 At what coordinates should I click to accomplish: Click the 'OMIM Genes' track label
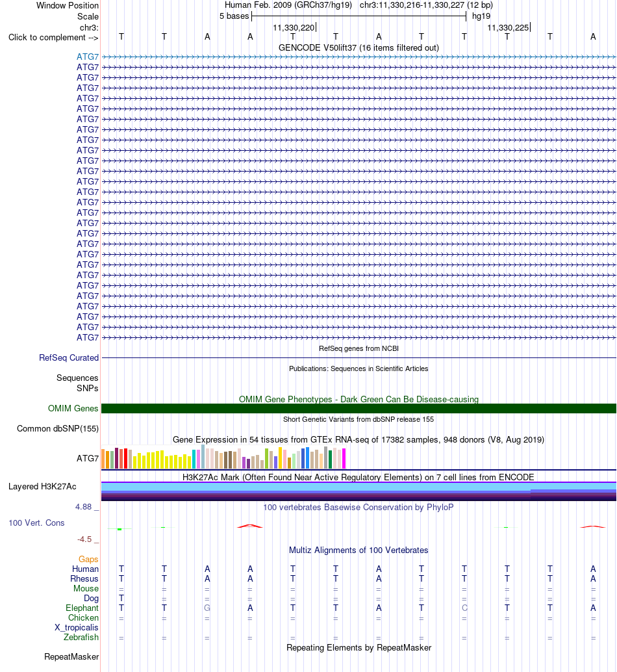(x=73, y=408)
